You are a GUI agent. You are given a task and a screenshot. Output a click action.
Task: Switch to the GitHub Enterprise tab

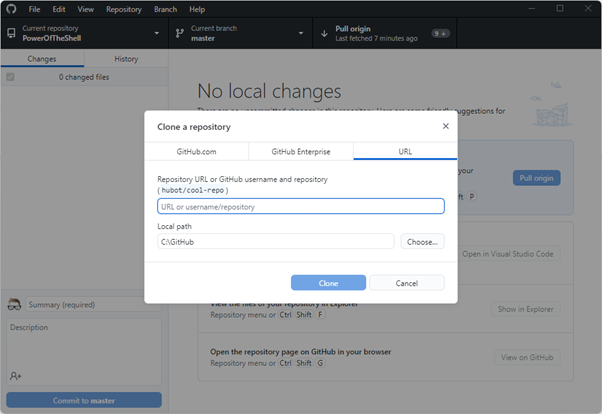[301, 151]
